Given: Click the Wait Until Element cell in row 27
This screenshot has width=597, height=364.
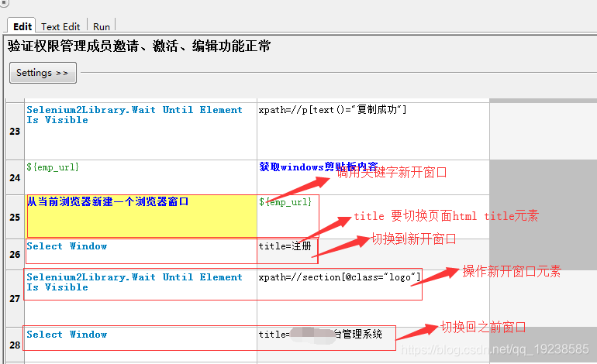Looking at the screenshot, I should [x=140, y=299].
